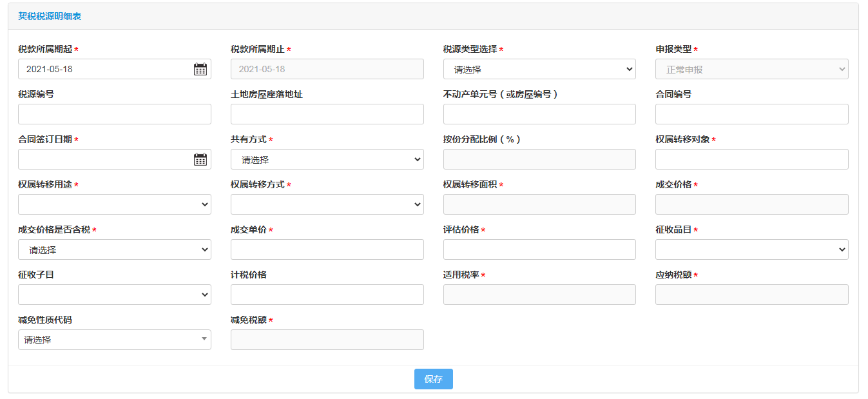Open the 征收子目 dropdown

coord(115,295)
